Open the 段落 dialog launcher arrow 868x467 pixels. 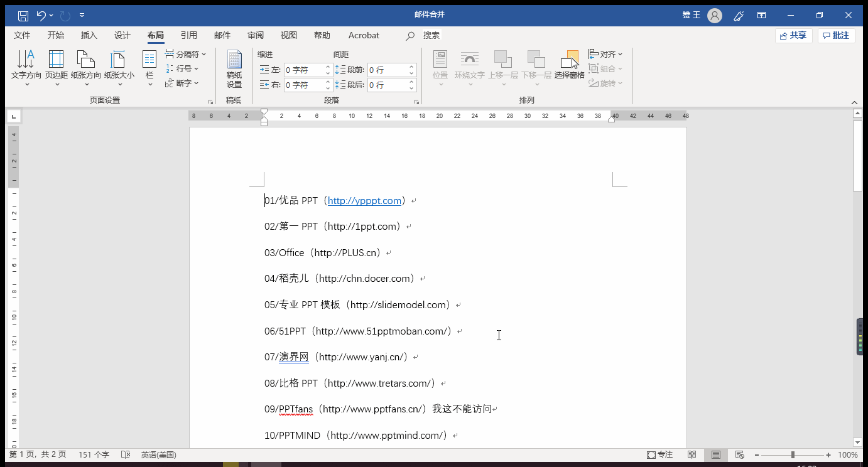[x=416, y=101]
